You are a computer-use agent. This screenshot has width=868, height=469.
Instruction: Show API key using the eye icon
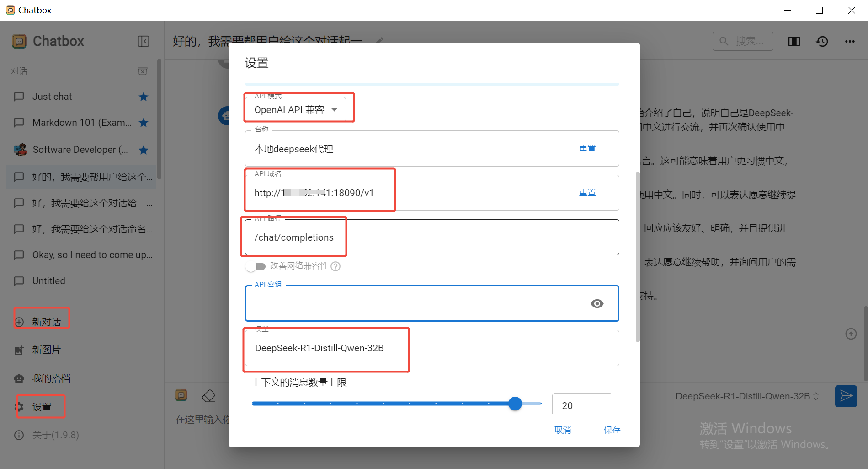point(597,304)
